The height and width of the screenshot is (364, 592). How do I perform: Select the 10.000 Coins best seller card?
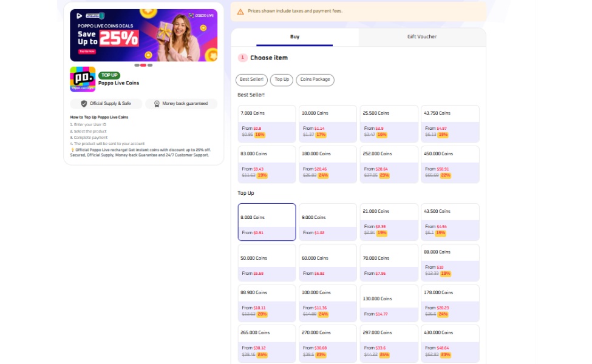tap(328, 124)
